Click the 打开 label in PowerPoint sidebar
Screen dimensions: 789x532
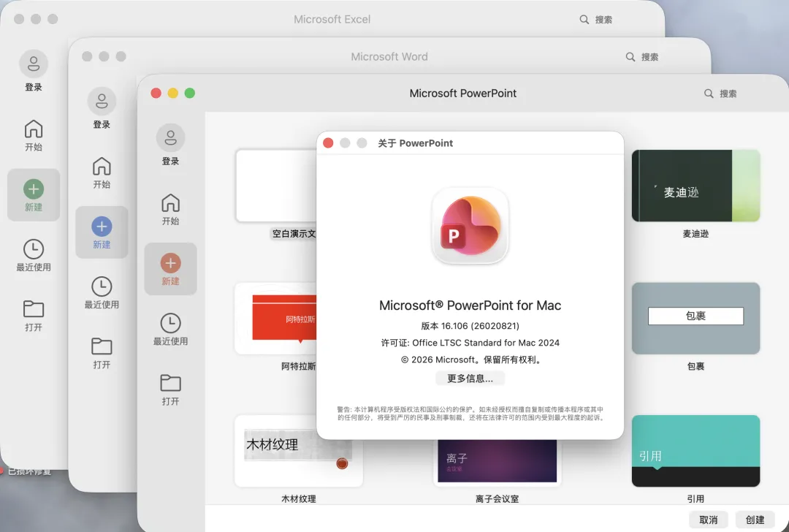(170, 401)
